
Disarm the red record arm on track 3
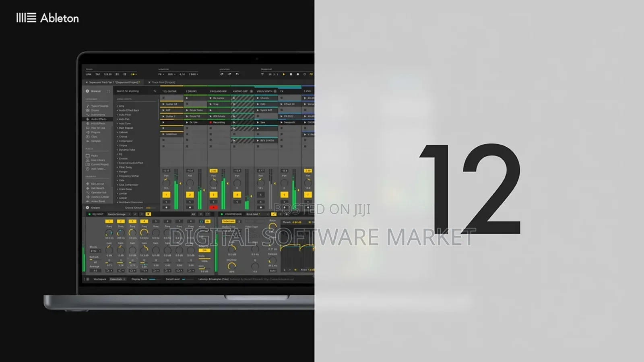pos(213,208)
